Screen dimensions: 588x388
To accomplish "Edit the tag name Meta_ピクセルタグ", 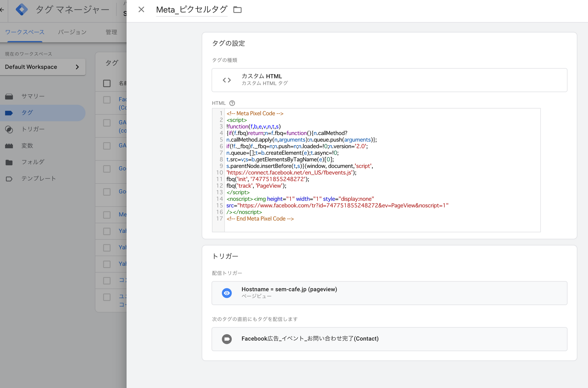I will [x=192, y=10].
